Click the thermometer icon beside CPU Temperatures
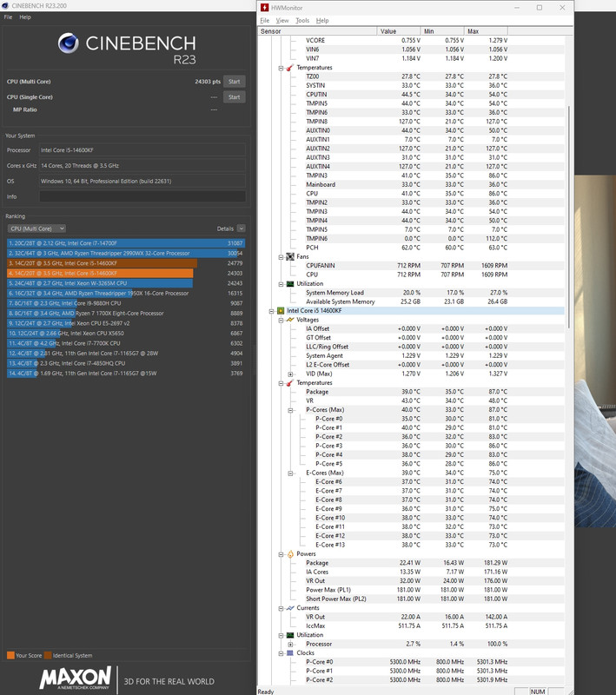 point(290,383)
